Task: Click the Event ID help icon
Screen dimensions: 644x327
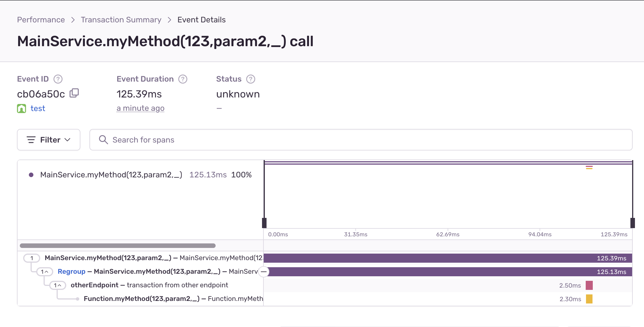Action: [58, 79]
